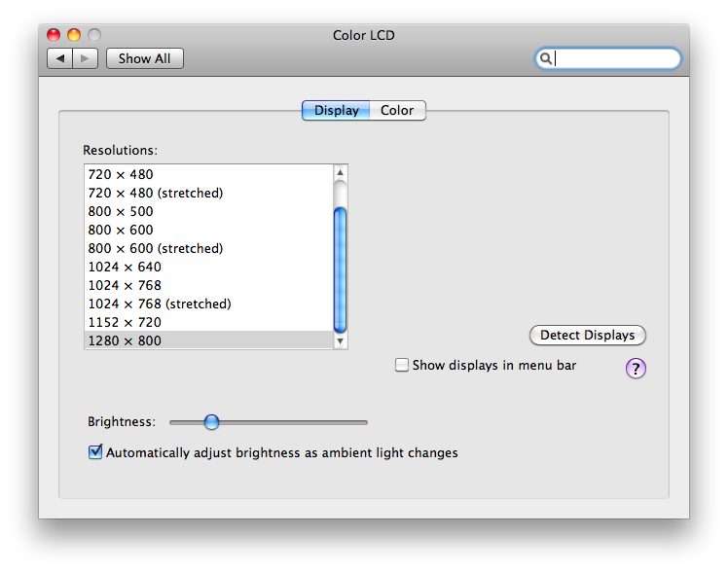Close the Color LCD window
The width and height of the screenshot is (728, 572).
click(54, 35)
